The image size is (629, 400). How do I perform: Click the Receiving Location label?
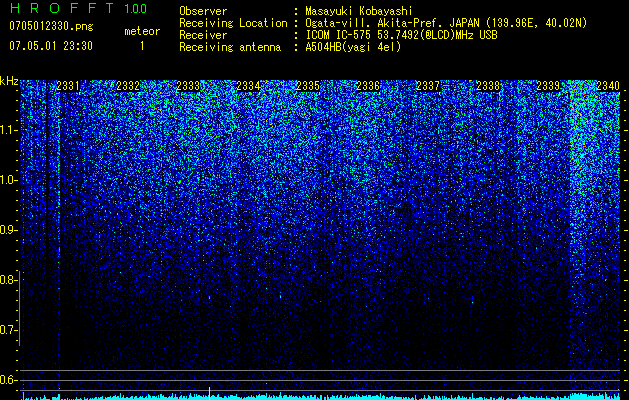pos(233,23)
